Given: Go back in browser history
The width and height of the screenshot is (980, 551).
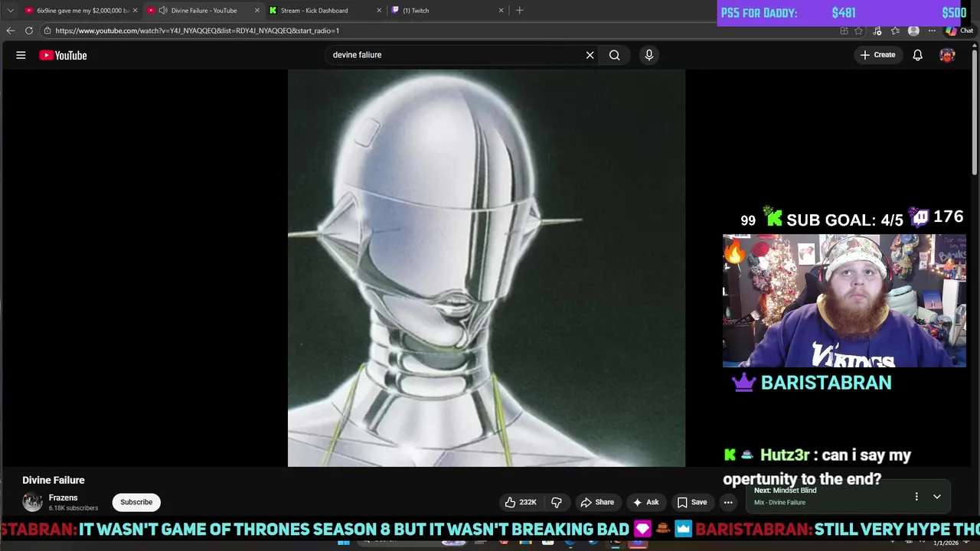Looking at the screenshot, I should point(10,31).
